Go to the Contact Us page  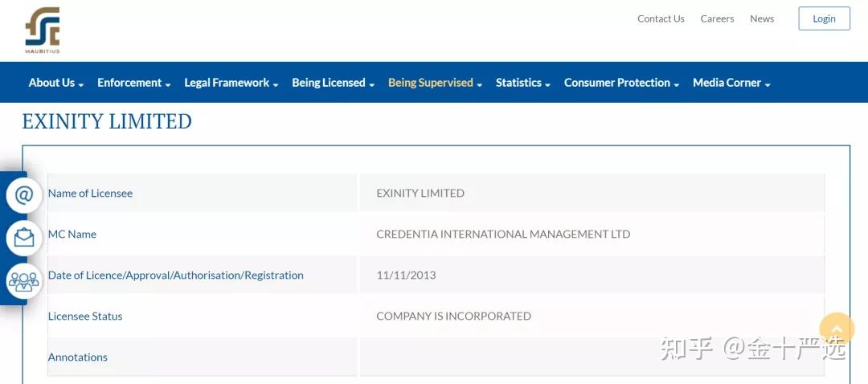coord(661,18)
